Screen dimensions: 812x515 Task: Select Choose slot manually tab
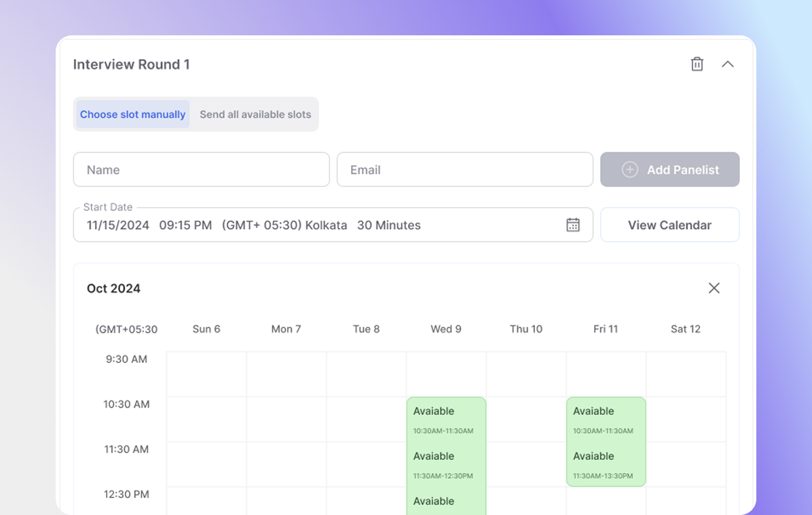click(132, 115)
